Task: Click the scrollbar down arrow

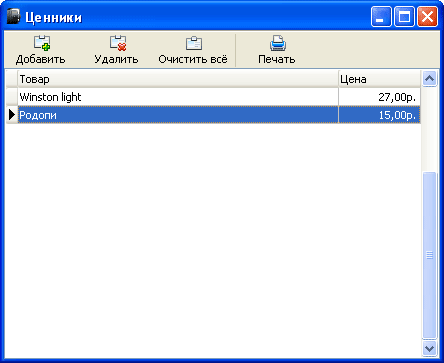Action: (429, 349)
